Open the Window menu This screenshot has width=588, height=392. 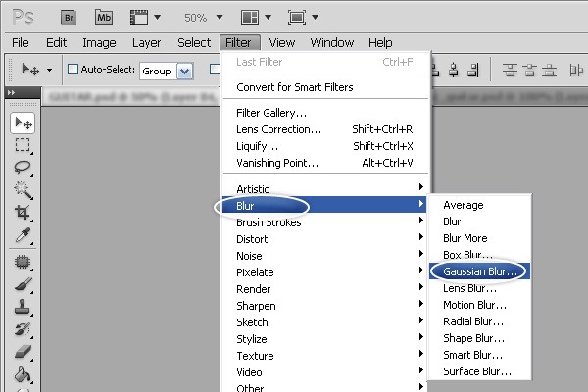pyautogui.click(x=332, y=43)
